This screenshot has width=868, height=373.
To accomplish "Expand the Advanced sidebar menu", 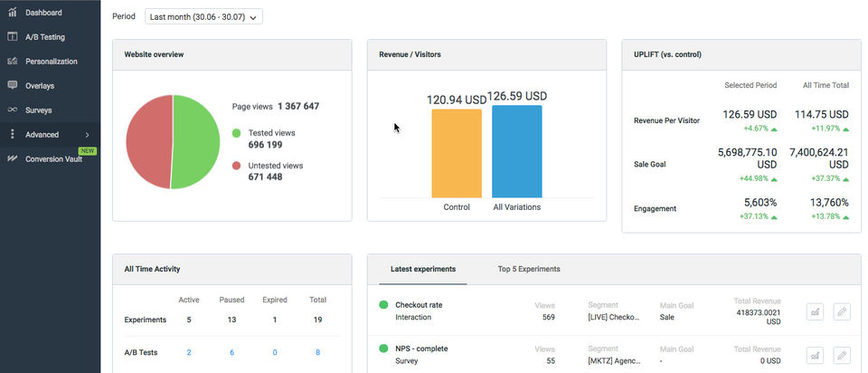I will (x=87, y=135).
